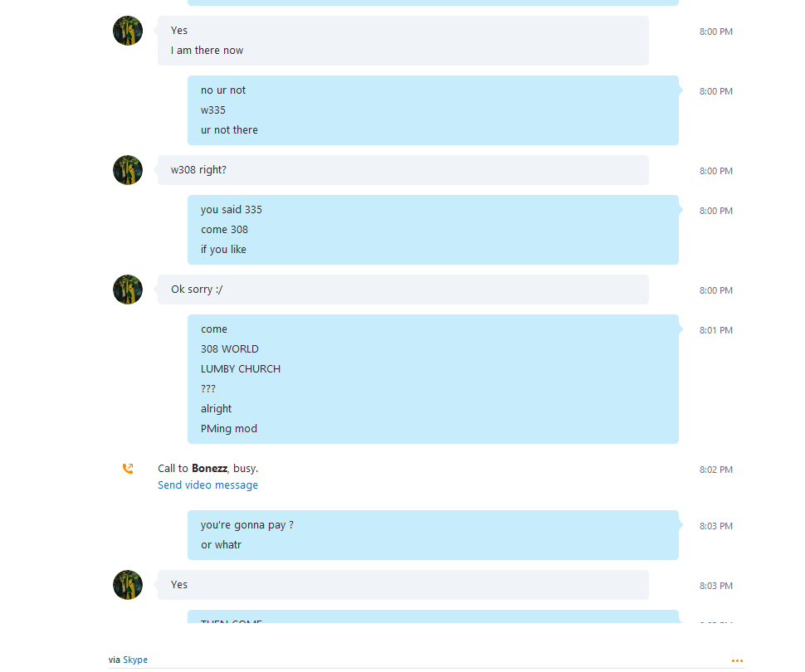Click avatar beside 'Ok sorry :/' message

coord(128,290)
